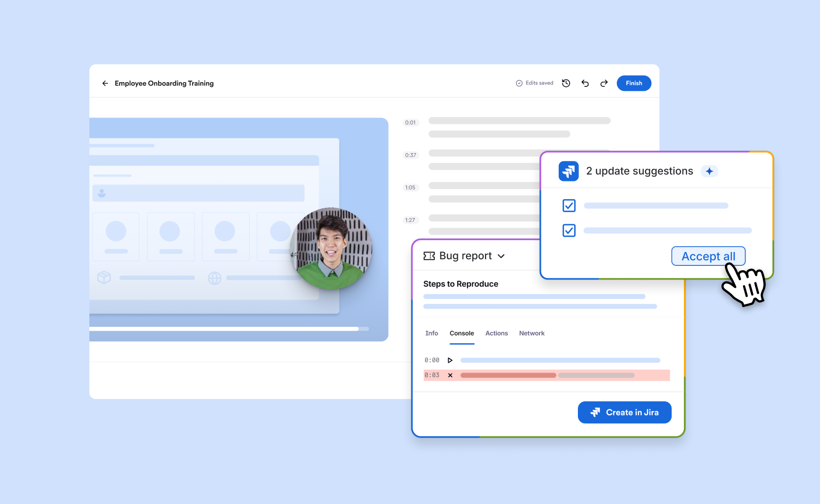Click the error X icon on the 0:03 row
Viewport: 820px width, 504px height.
tap(450, 375)
